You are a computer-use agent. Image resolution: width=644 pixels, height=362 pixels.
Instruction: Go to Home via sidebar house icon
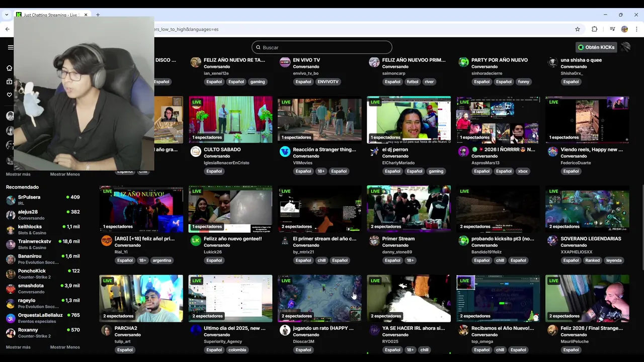point(9,68)
